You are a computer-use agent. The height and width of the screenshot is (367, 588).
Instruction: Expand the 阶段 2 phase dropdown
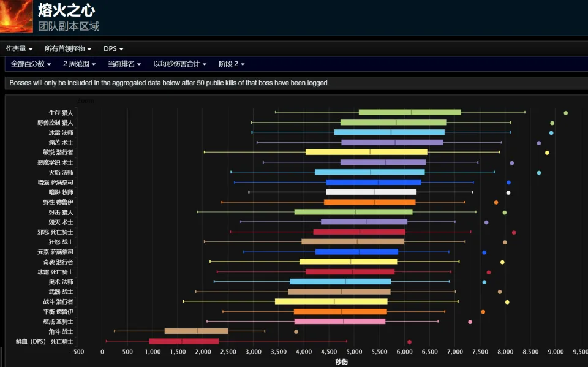(232, 64)
